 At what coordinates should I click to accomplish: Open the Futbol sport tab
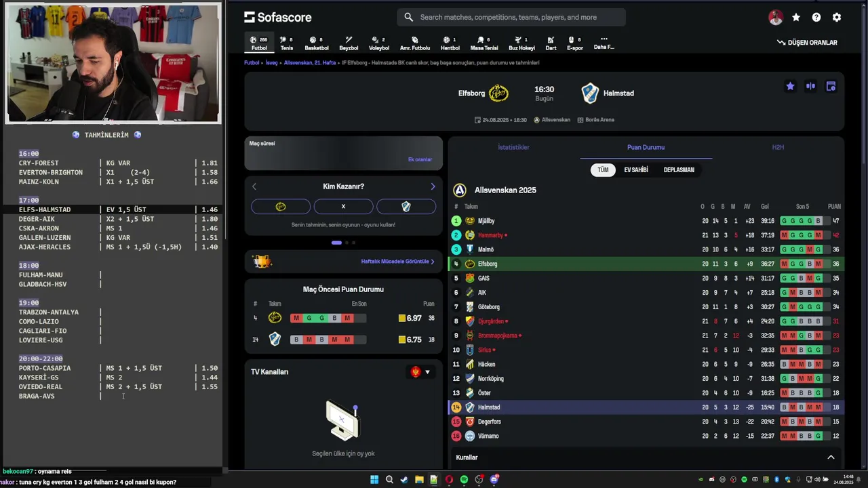coord(259,43)
